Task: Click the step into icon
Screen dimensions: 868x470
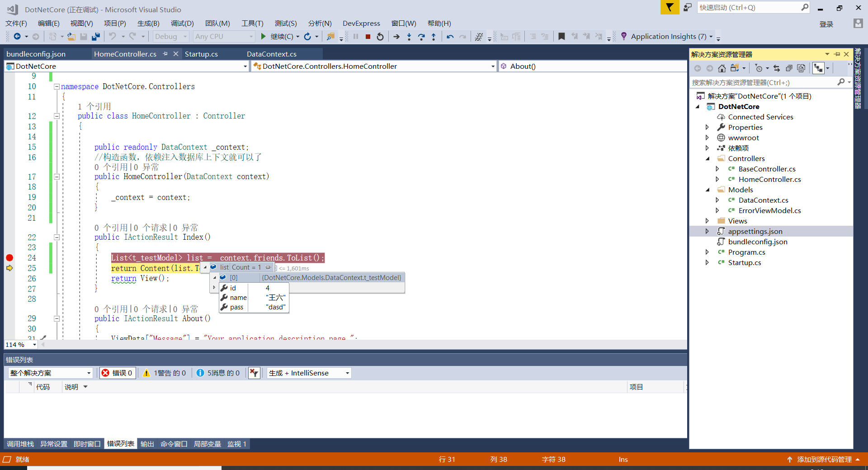Action: click(x=409, y=37)
